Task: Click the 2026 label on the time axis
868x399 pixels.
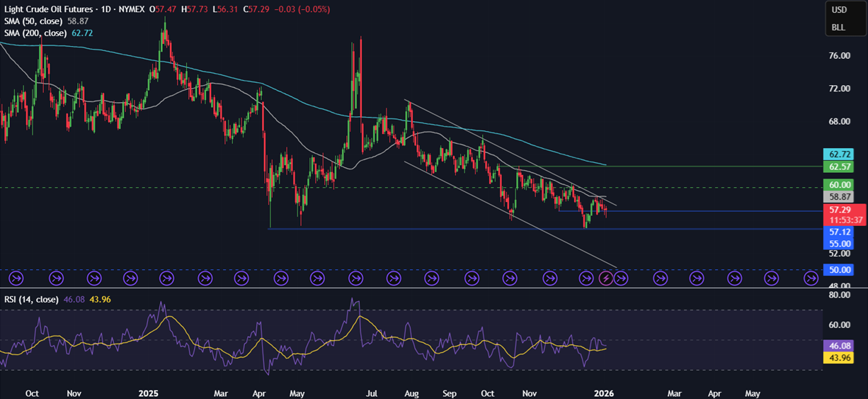Action: click(x=603, y=393)
